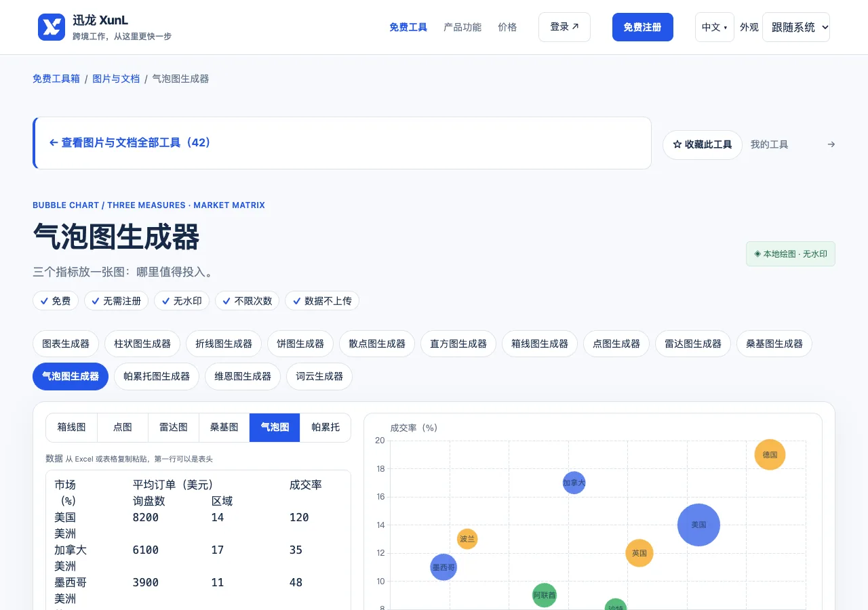Select the 词云生成器 chip
Screen dimensions: 868x610
click(x=319, y=376)
